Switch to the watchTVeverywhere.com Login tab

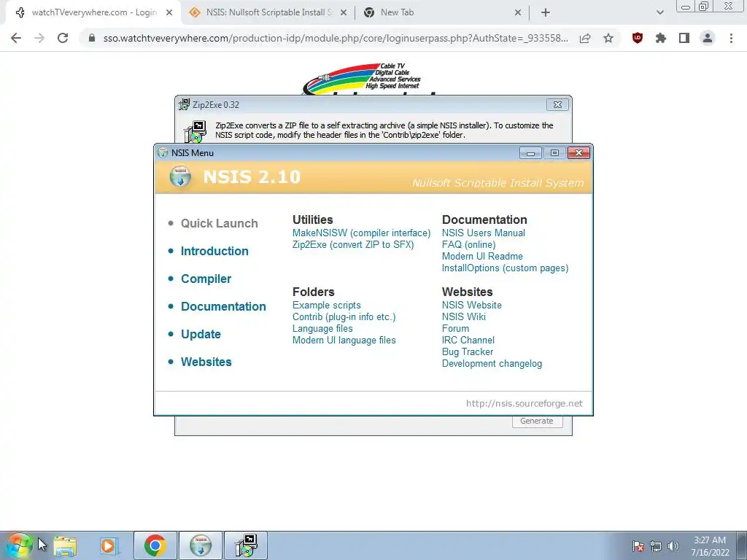pos(94,12)
